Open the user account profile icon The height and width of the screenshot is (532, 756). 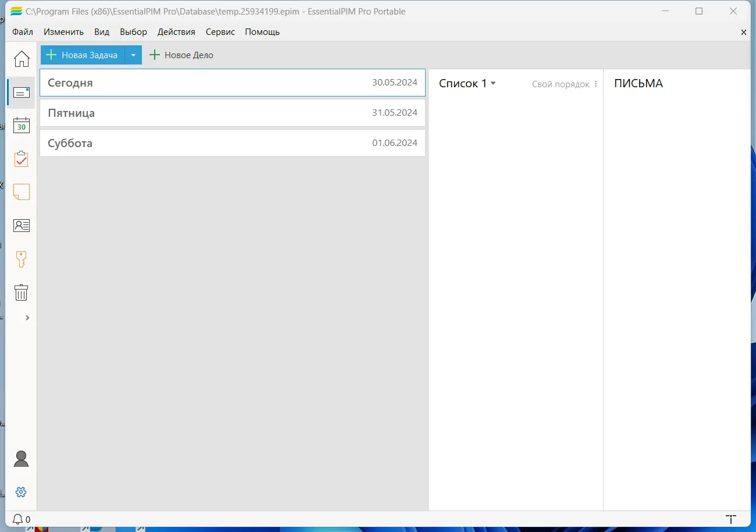[21, 459]
